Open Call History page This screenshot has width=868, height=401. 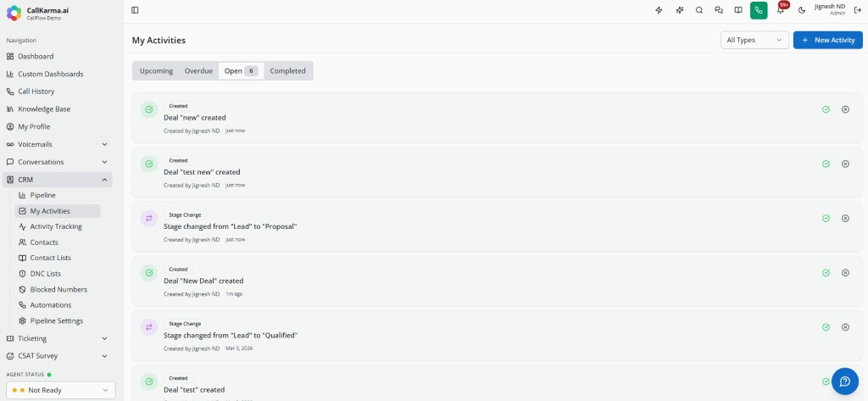pos(57,92)
